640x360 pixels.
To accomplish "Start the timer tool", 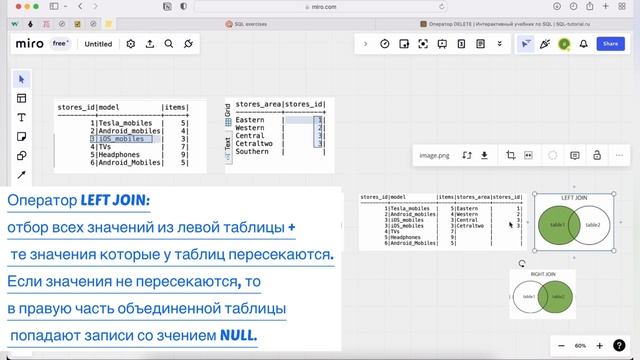I will click(x=384, y=44).
